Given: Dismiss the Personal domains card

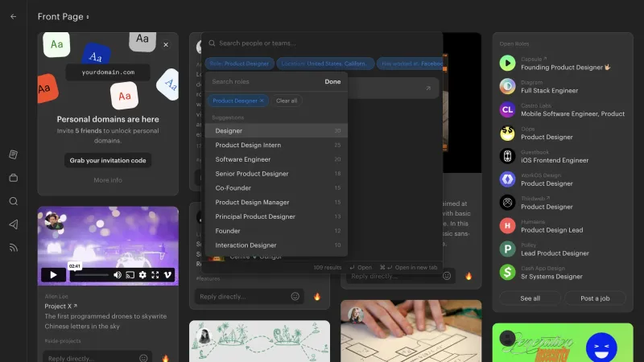Looking at the screenshot, I should (x=166, y=45).
